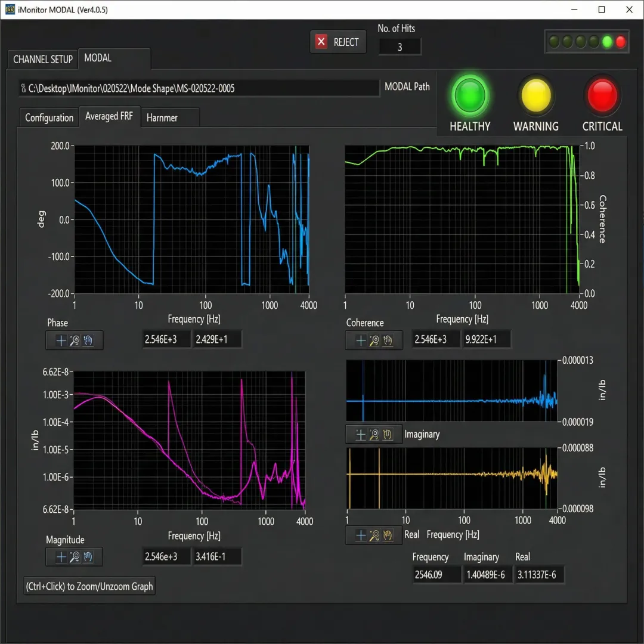Click the yellow WARNING indicator light
Viewport: 644px width, 644px height.
(535, 95)
